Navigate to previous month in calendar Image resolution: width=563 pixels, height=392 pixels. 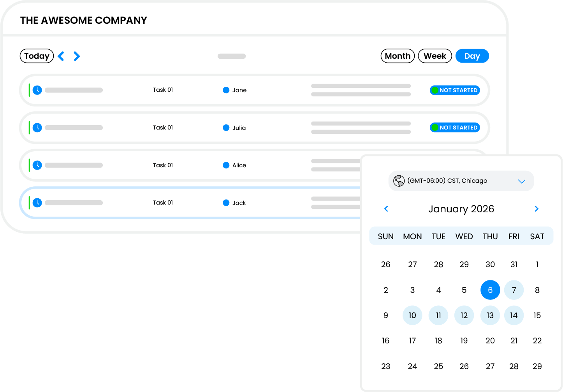(x=386, y=209)
